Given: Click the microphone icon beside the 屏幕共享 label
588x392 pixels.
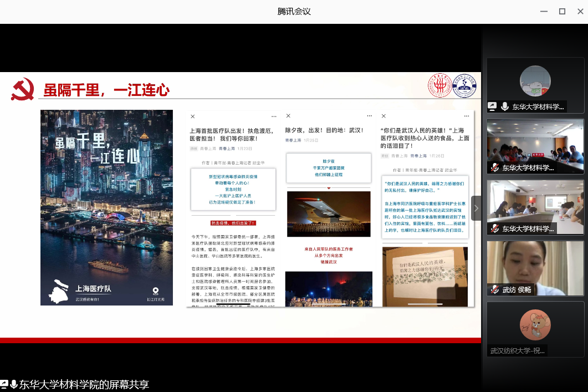Looking at the screenshot, I should 14,384.
